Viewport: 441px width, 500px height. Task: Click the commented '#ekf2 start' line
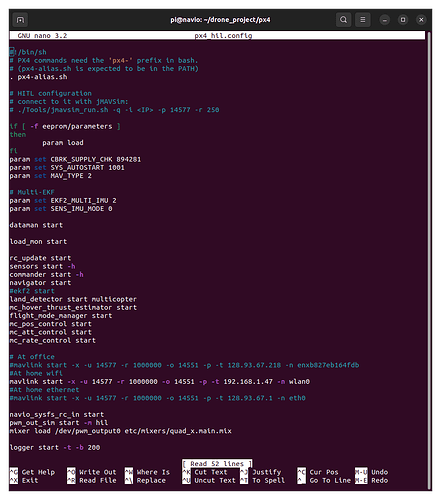click(32, 291)
